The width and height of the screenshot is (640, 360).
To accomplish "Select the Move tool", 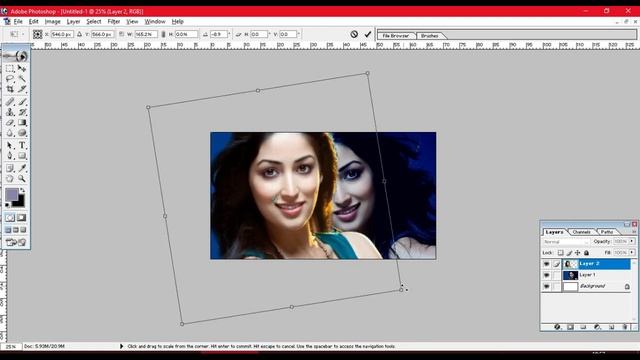I will pyautogui.click(x=22, y=68).
